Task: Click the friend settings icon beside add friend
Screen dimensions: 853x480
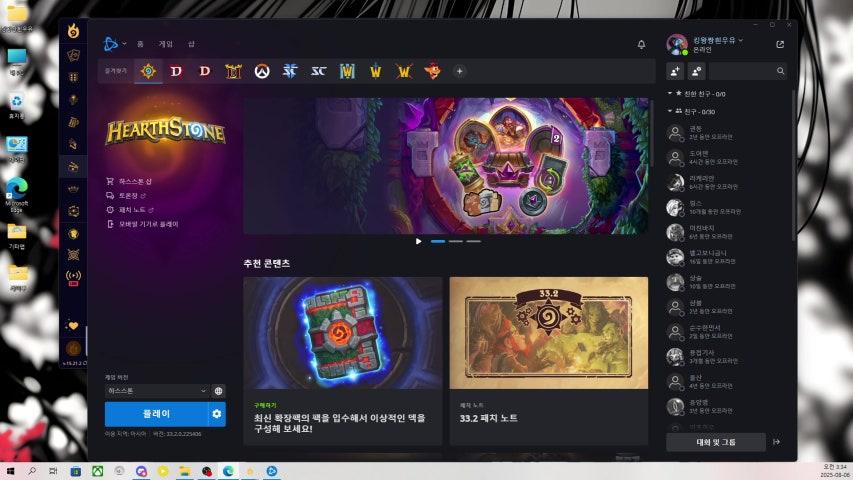Action: click(697, 71)
